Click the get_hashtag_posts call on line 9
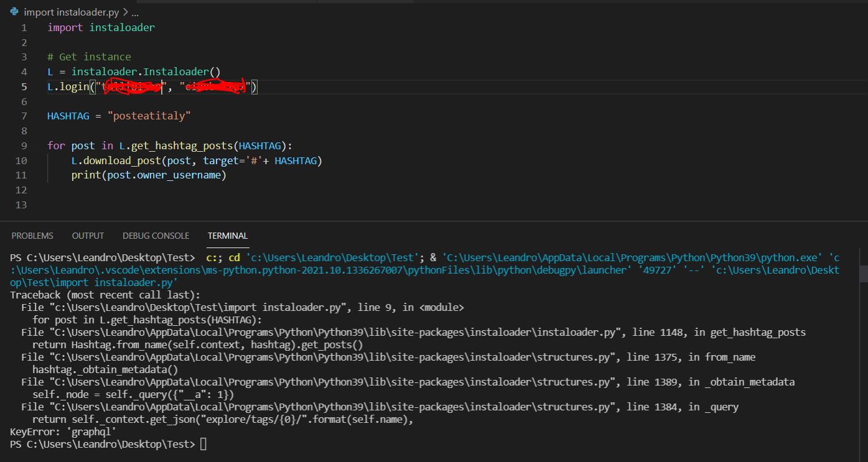 (x=184, y=145)
